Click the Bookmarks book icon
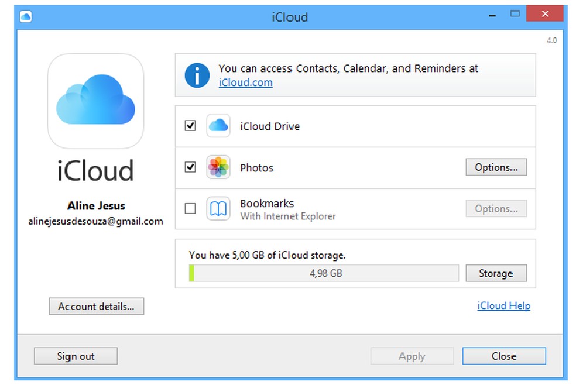This screenshot has width=576, height=392. pos(218,209)
